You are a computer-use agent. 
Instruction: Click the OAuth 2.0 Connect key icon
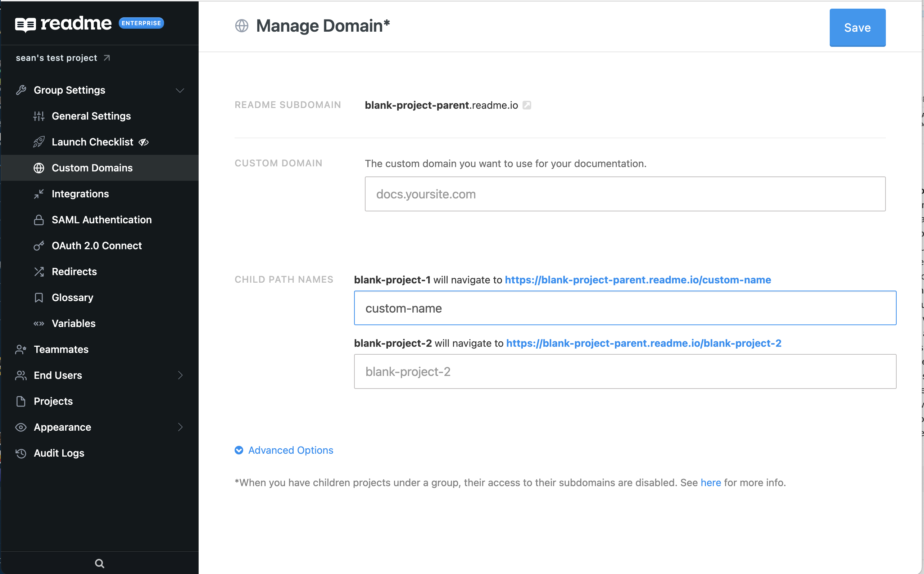coord(39,246)
